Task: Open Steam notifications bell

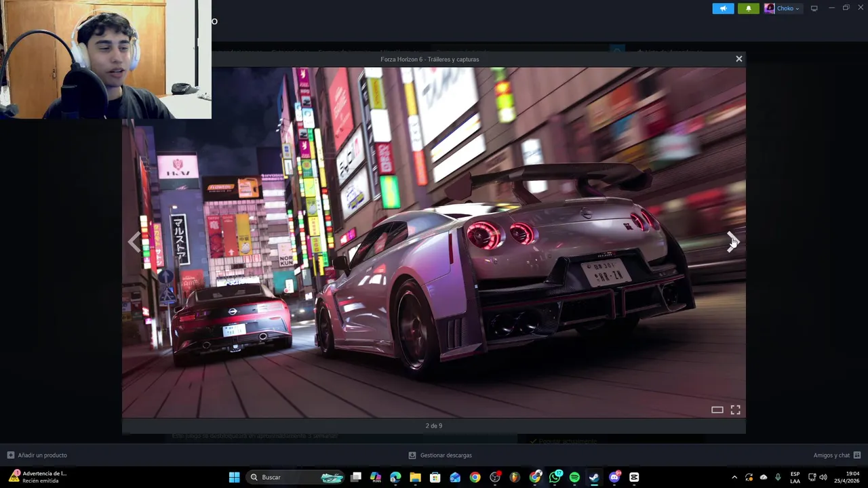Action: (x=749, y=8)
